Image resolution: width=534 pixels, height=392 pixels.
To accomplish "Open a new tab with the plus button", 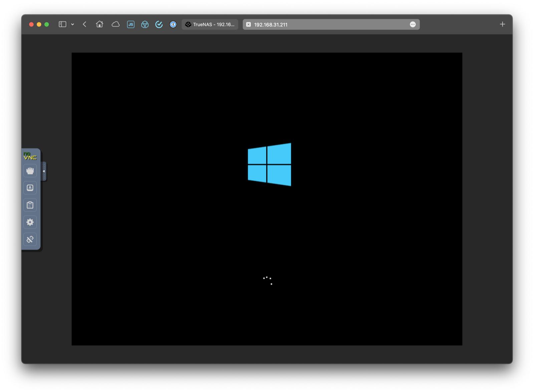I will (x=503, y=24).
